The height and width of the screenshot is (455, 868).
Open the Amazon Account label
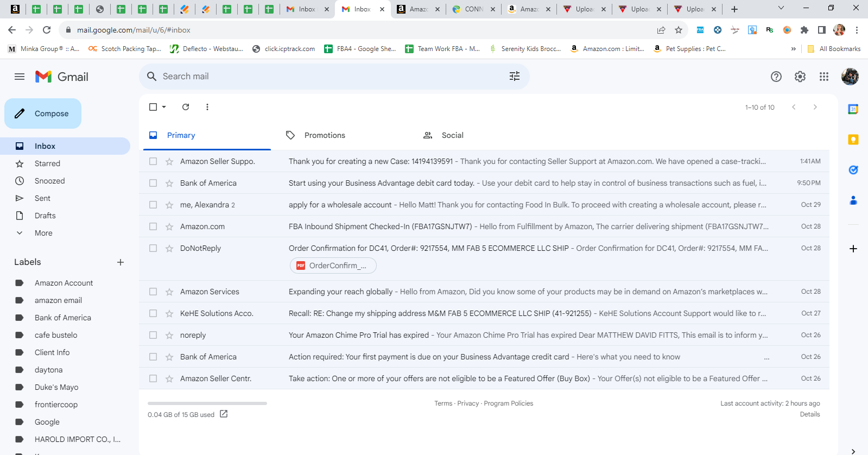tap(65, 283)
